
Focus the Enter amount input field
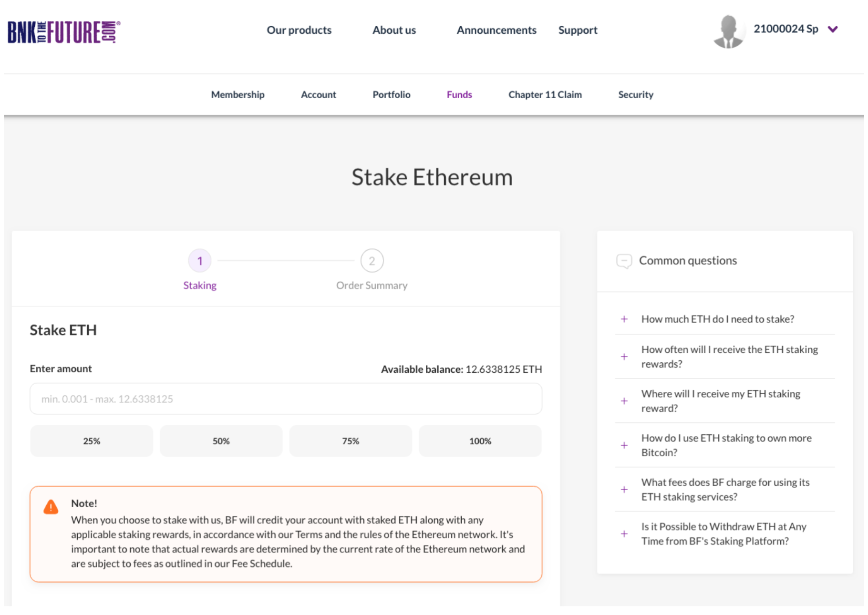[x=286, y=399]
